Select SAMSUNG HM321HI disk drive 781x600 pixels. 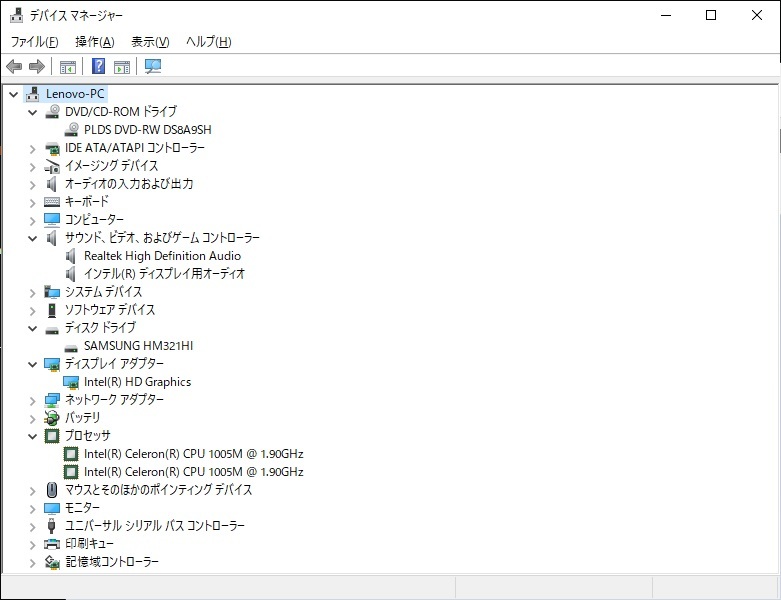pyautogui.click(x=138, y=346)
